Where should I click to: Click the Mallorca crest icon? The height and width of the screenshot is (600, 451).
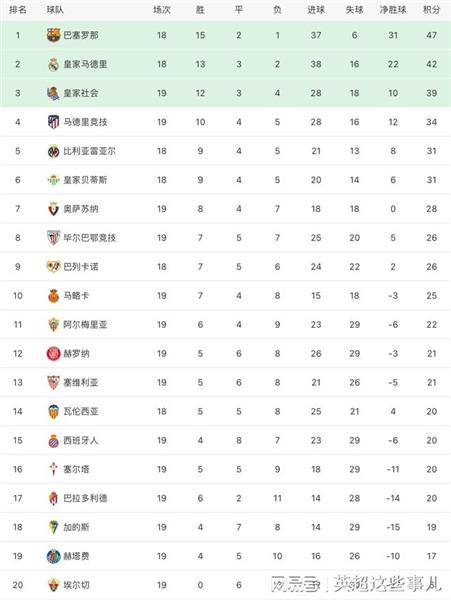[54, 296]
